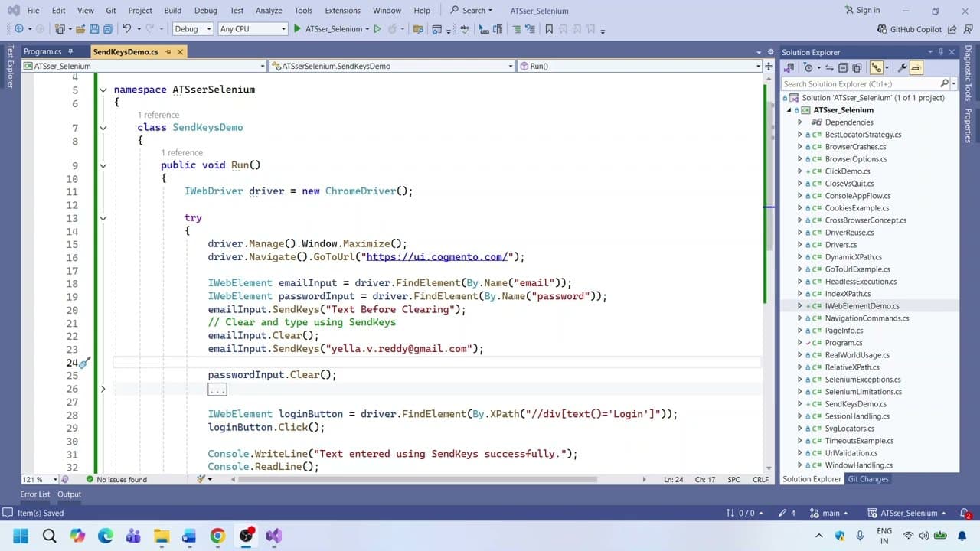
Task: Click Collapse All icon in Solution Explorer
Action: (x=843, y=68)
